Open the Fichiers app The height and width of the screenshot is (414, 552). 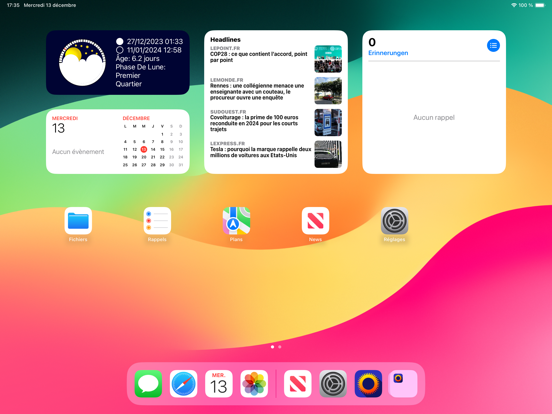78,221
